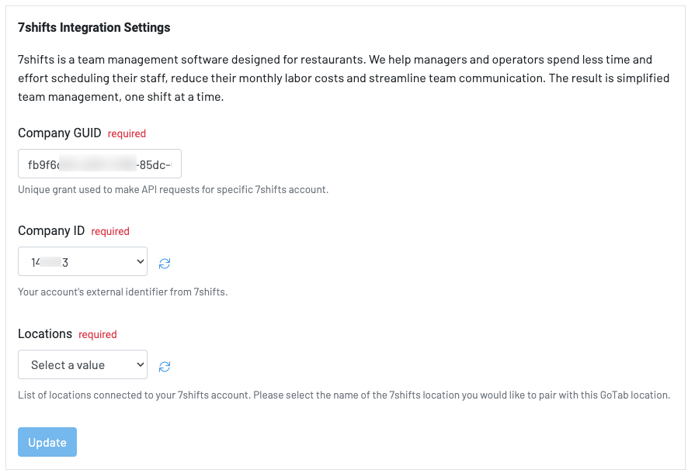Click the red 'required' tag beside Company ID

[x=110, y=232]
